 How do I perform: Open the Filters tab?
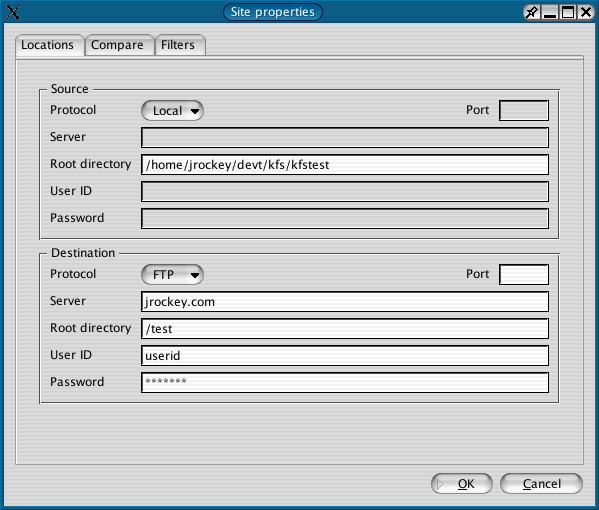[x=180, y=45]
